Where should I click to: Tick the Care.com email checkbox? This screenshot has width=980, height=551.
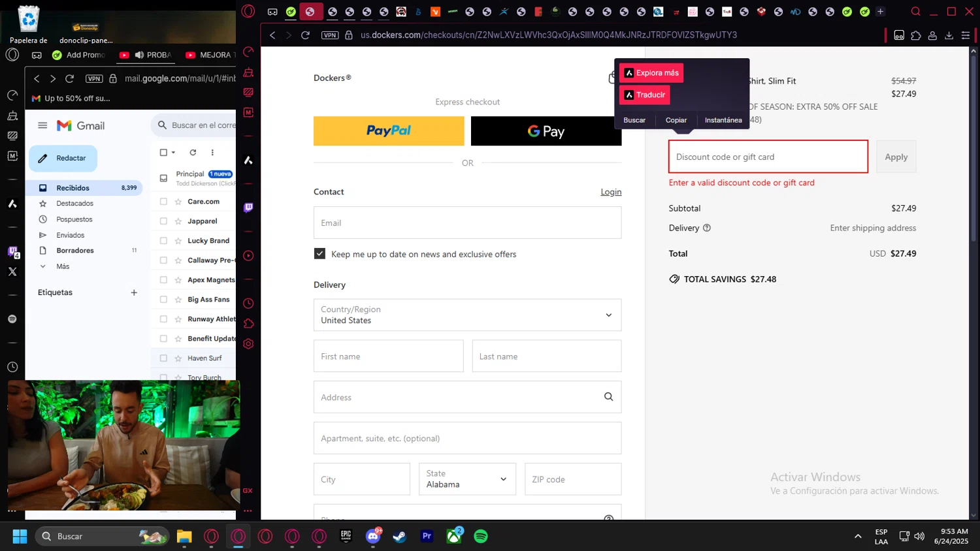tap(164, 202)
